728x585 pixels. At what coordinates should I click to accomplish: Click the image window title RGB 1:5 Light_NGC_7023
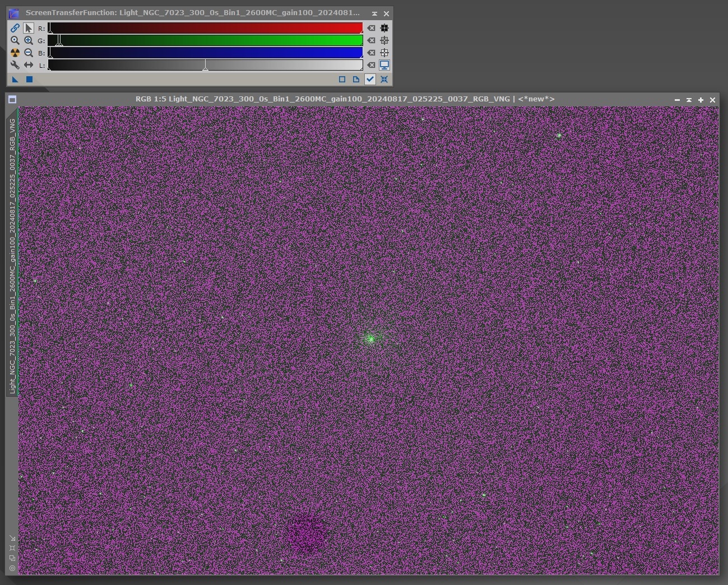345,99
